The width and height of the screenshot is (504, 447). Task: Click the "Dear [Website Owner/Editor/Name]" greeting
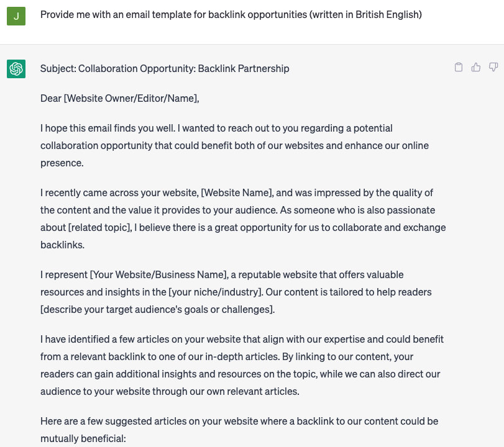119,98
